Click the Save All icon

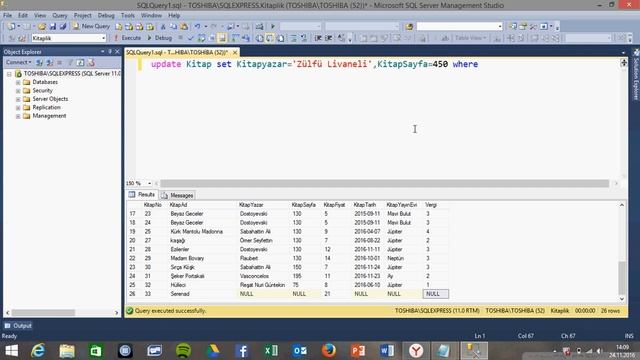click(63, 27)
